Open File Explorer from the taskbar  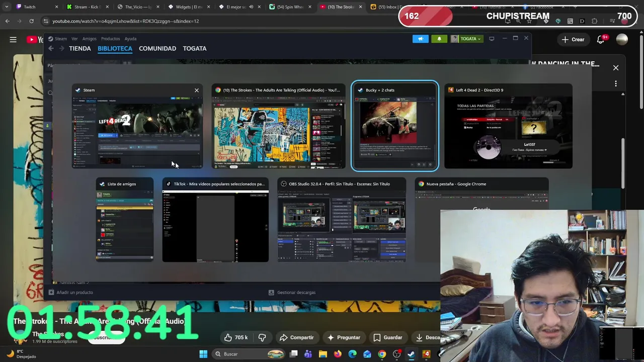pos(323,354)
